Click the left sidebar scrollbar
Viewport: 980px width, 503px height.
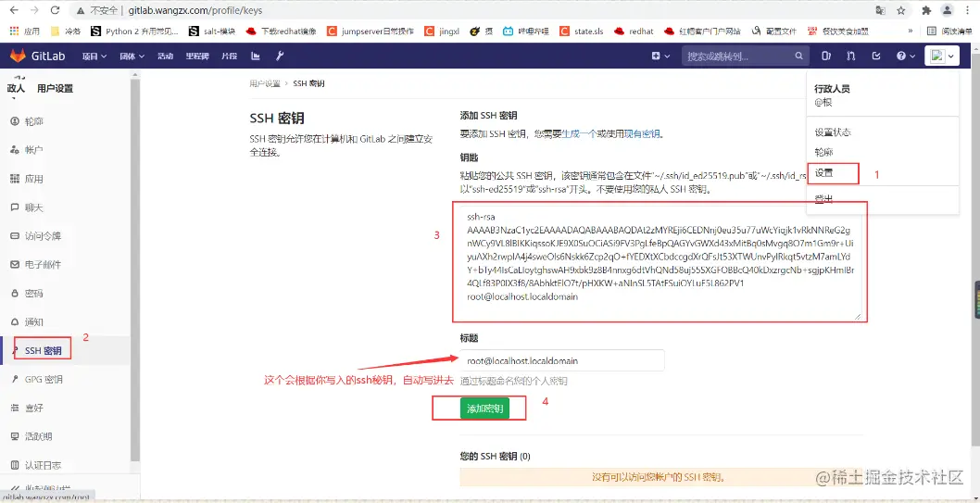[133, 269]
